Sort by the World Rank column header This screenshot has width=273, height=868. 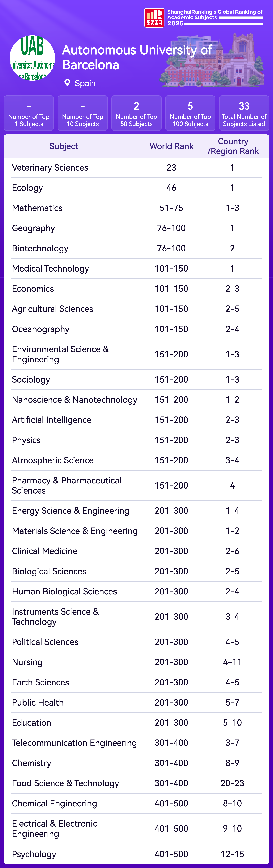171,146
